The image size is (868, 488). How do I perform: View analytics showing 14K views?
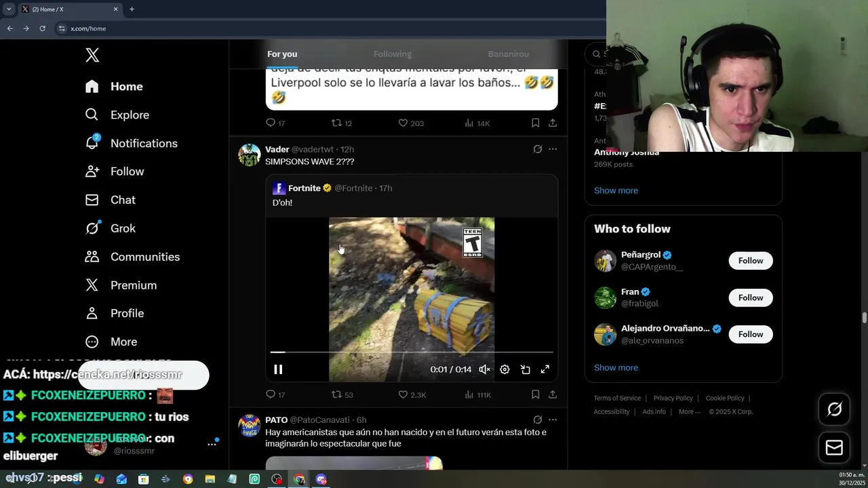(477, 123)
